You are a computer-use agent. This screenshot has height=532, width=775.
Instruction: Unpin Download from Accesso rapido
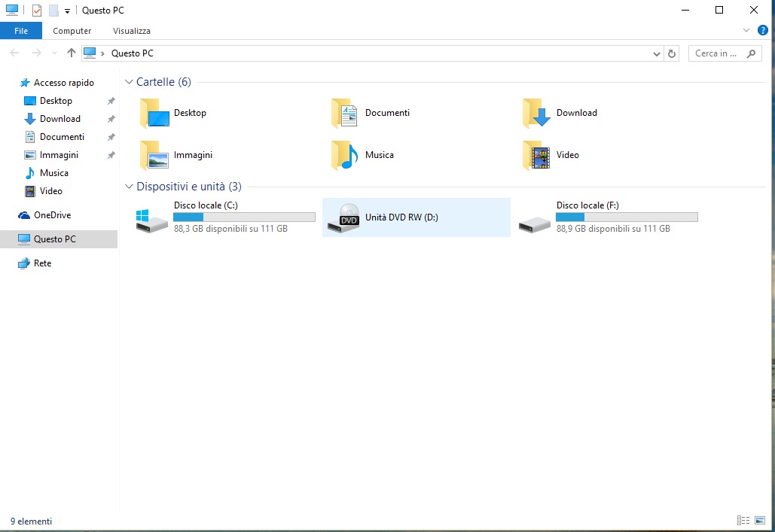(111, 119)
